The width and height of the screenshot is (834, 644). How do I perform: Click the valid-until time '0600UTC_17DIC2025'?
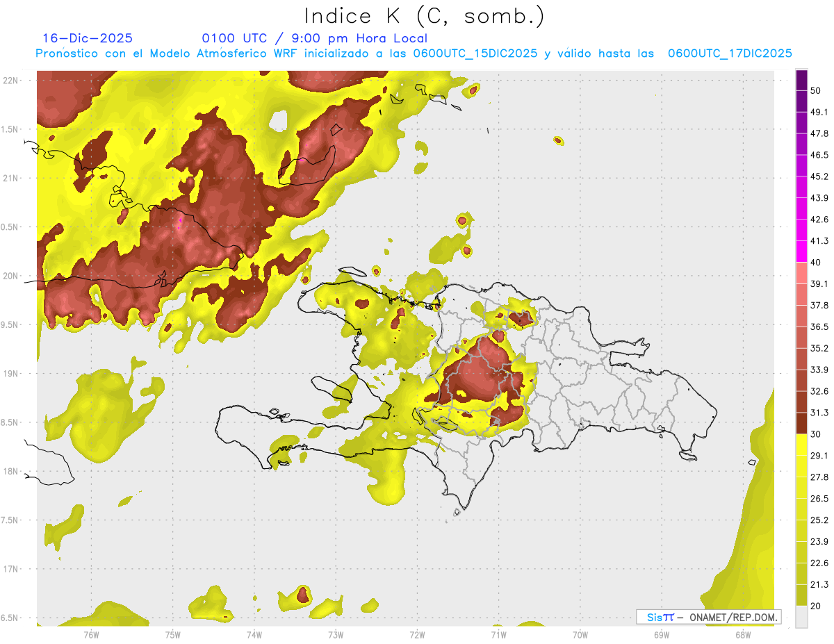point(730,53)
